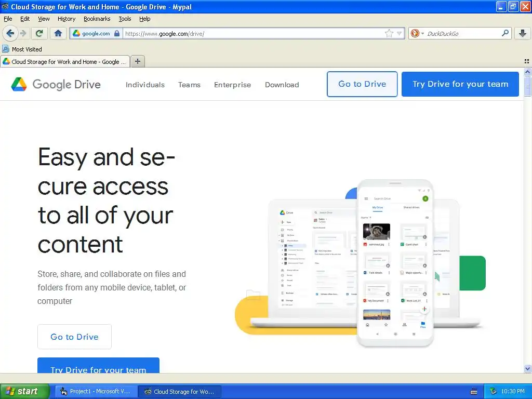
Task: Click the phone and laptop Drive illustration
Action: point(361,263)
